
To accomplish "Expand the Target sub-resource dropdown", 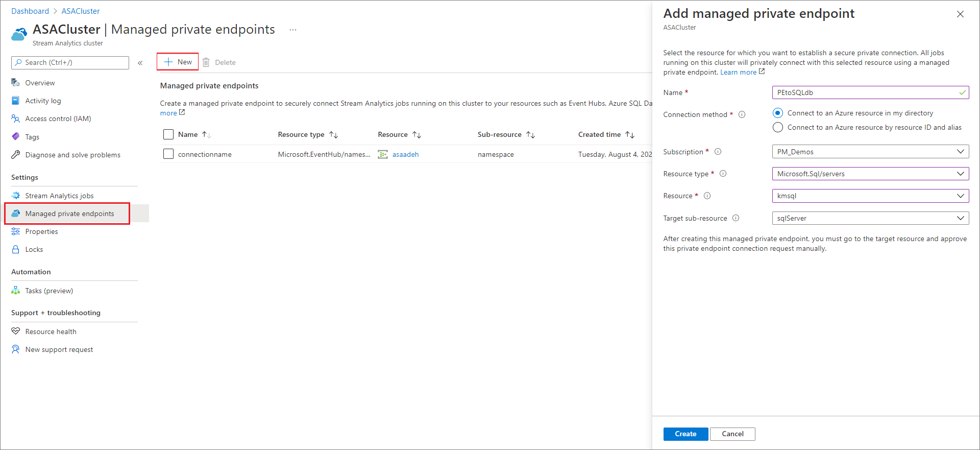I will point(870,218).
